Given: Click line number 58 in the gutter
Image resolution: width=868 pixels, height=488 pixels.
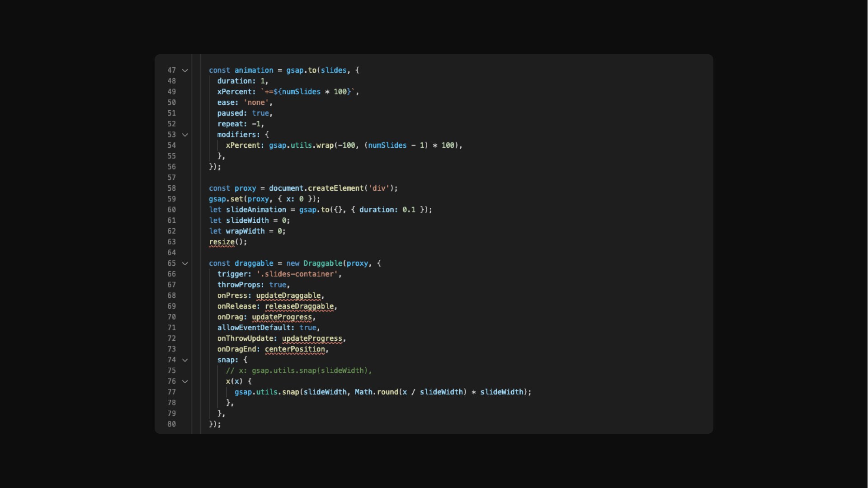Looking at the screenshot, I should (171, 188).
